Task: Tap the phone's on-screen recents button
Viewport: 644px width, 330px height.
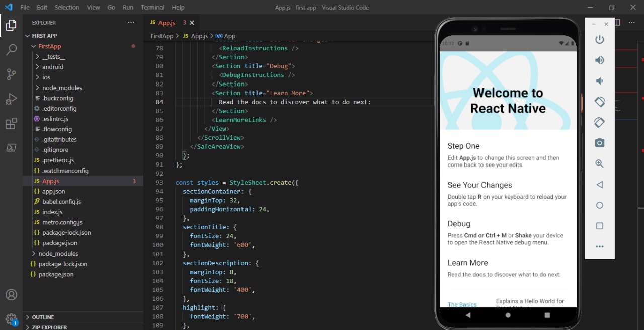Action: 547,315
